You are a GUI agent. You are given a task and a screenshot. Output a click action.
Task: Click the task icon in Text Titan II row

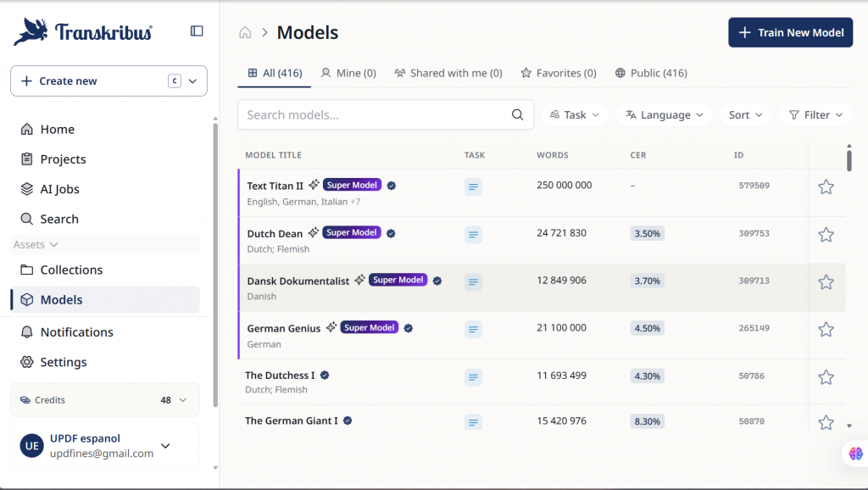pos(473,187)
